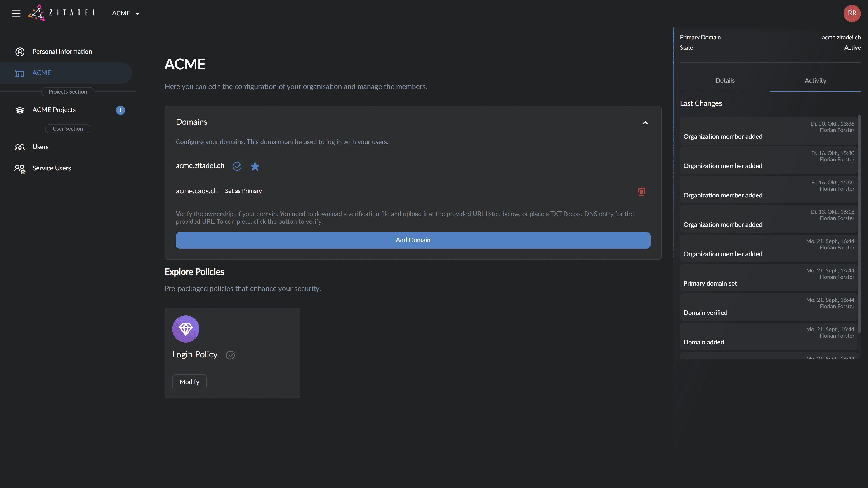
Task: Open Service Users from sidebar
Action: pos(52,168)
